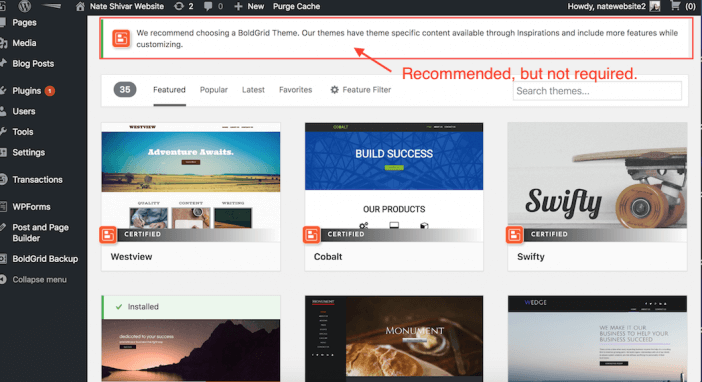Click the green Installed checkmark icon
Viewport: 702px width, 382px height.
[119, 307]
